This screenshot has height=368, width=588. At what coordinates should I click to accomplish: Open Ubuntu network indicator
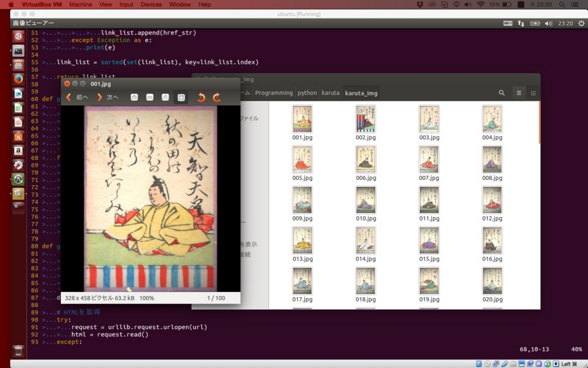click(x=521, y=23)
